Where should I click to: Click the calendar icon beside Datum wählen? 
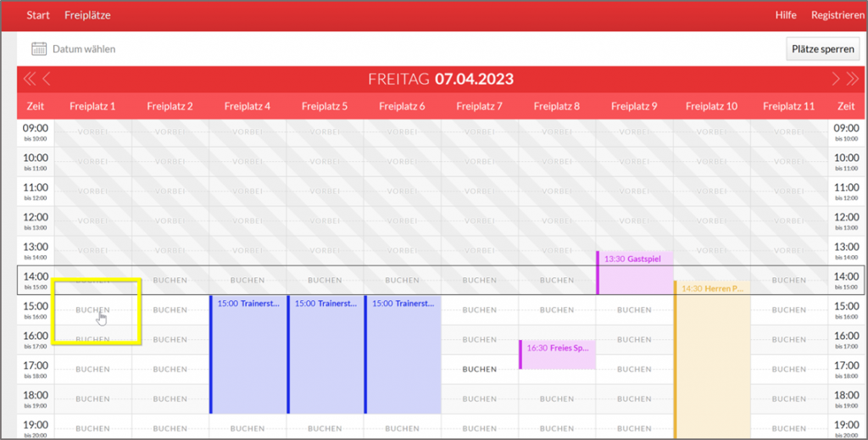38,49
